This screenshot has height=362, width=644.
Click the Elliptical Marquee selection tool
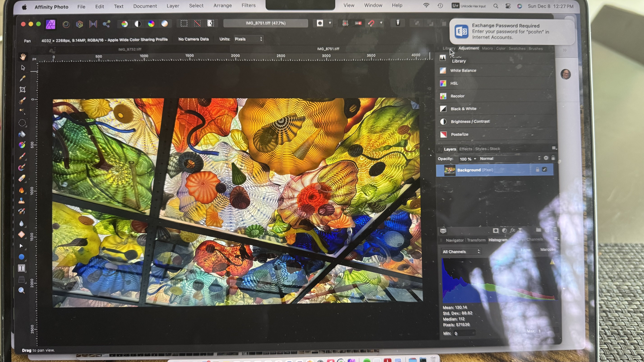point(22,123)
